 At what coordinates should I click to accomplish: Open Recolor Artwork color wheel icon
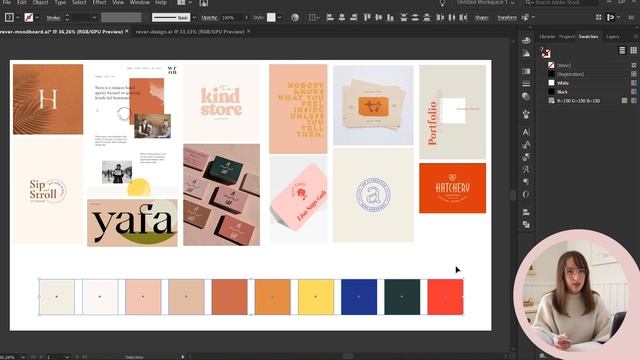click(295, 18)
